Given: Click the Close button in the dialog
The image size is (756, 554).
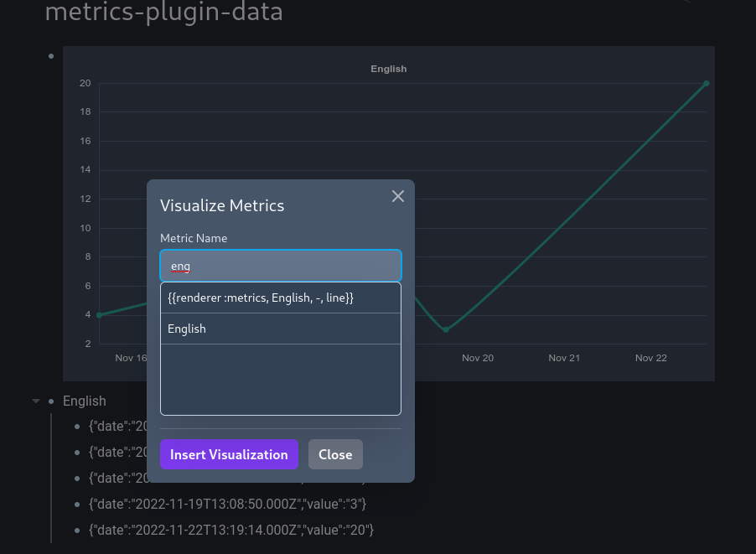Looking at the screenshot, I should (335, 454).
